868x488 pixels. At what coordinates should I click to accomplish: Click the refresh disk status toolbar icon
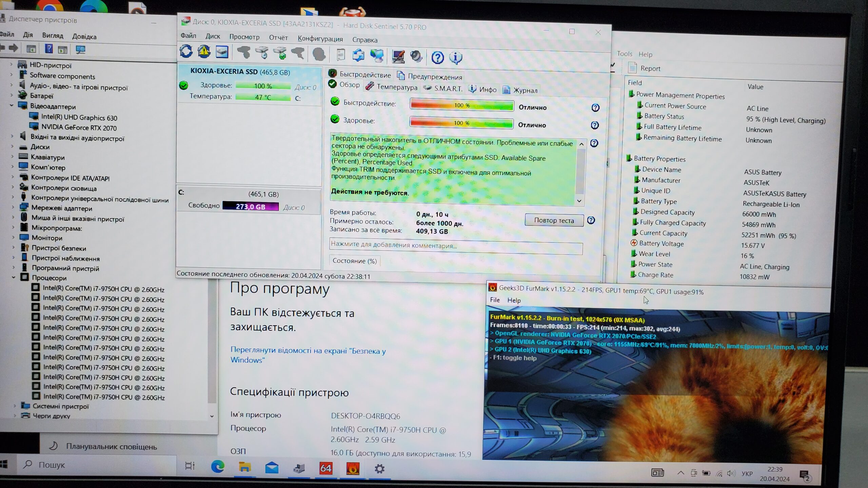186,52
